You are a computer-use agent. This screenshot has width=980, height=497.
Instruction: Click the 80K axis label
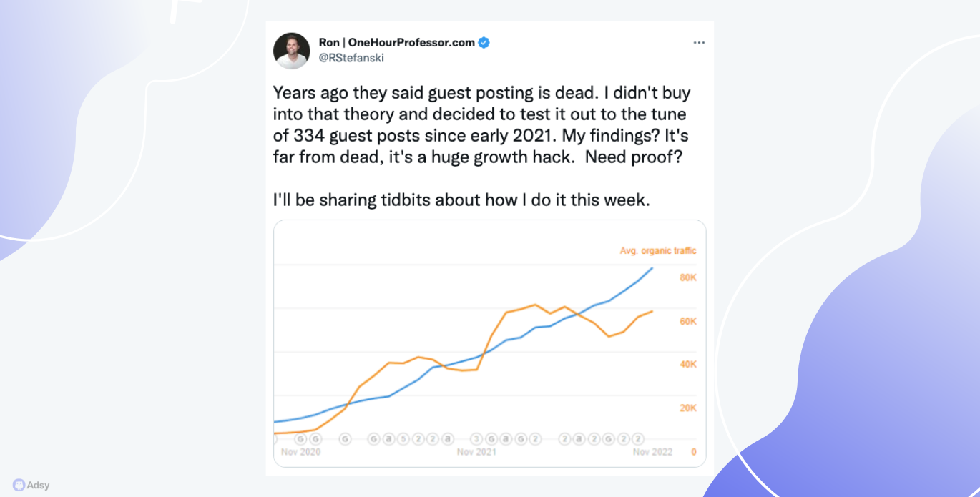tap(687, 278)
